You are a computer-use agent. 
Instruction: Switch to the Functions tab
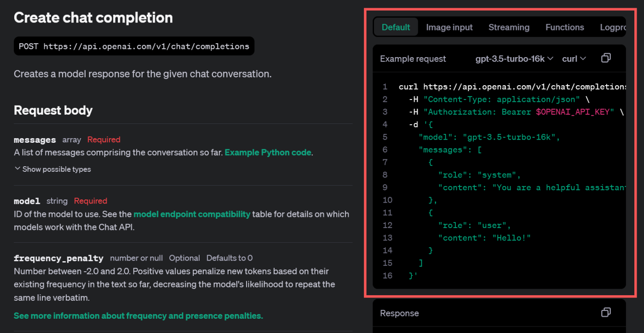pyautogui.click(x=564, y=27)
